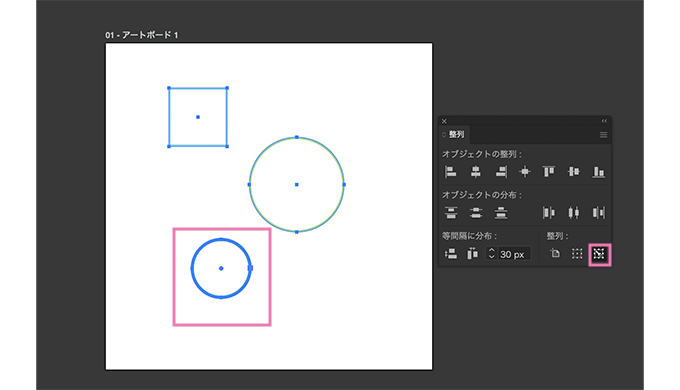Click Horizontal Align Left icon
Viewport: 680px width, 390px height.
[451, 172]
